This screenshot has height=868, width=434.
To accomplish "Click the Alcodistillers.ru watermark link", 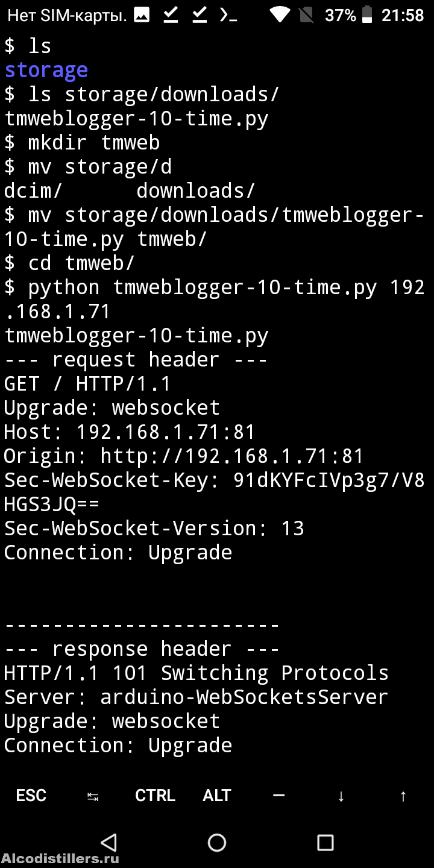I will point(60,859).
